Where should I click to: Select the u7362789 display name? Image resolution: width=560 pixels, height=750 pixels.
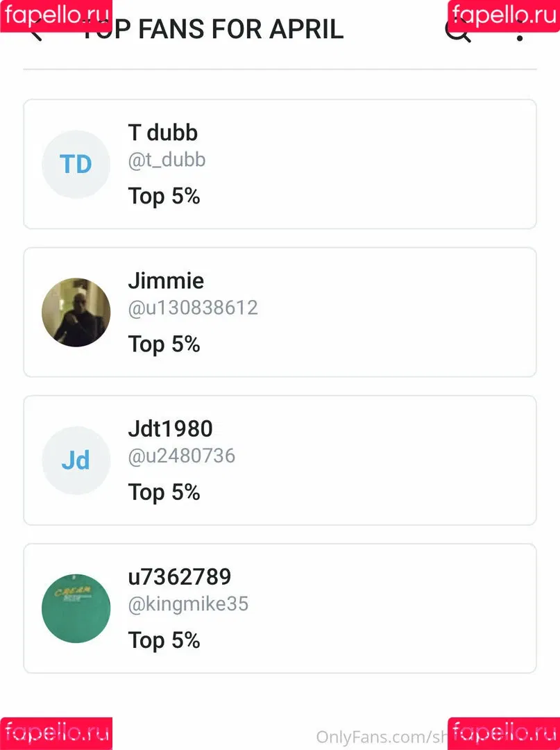pos(180,577)
